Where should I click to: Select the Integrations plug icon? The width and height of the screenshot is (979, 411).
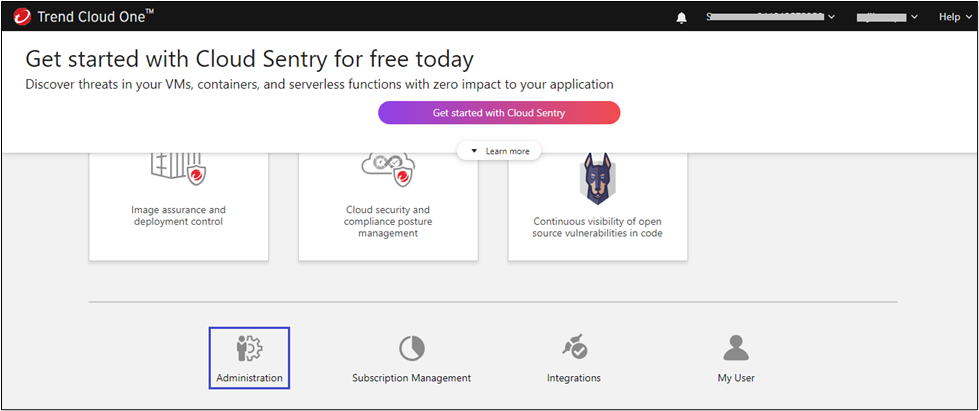pyautogui.click(x=574, y=348)
